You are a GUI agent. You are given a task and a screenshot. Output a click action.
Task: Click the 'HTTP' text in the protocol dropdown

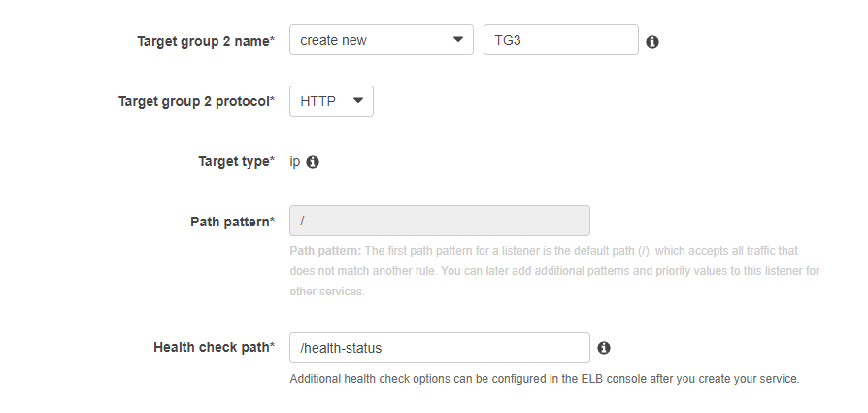click(317, 101)
